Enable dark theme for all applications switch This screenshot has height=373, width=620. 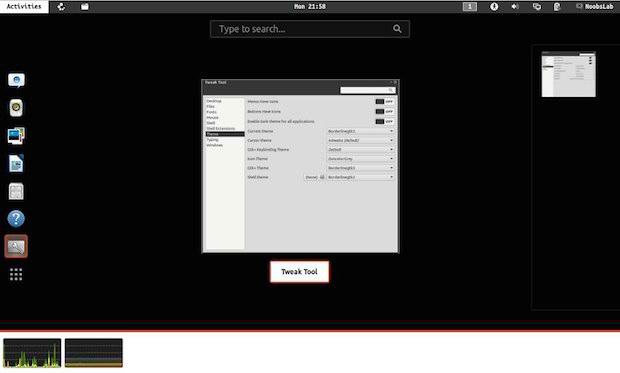pos(384,121)
